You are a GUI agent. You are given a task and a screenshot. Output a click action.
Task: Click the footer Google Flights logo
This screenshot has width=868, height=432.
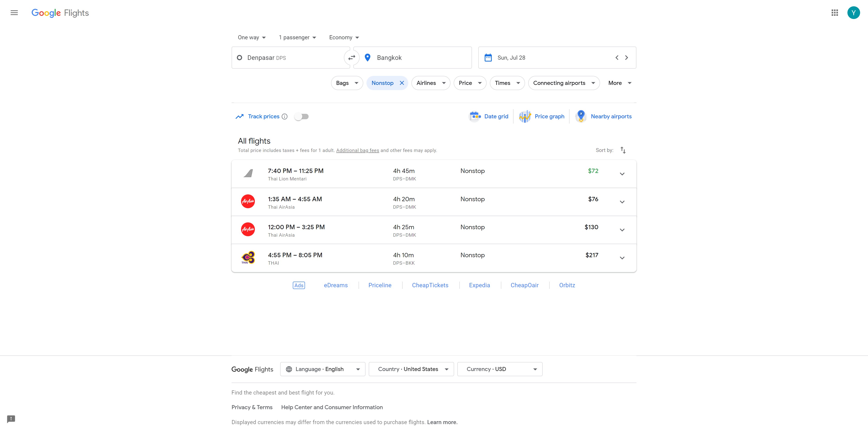coord(252,369)
